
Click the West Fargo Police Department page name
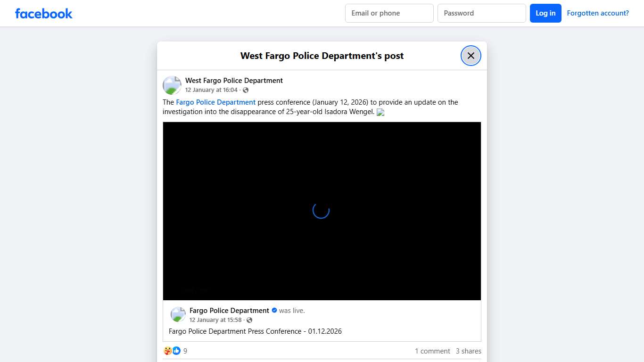tap(234, 80)
